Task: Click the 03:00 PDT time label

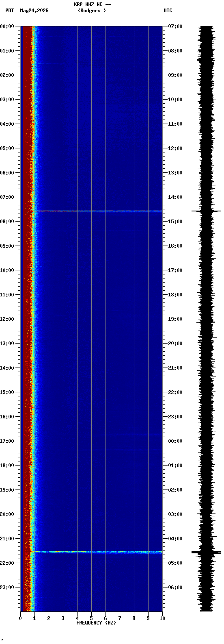Action: [7, 100]
